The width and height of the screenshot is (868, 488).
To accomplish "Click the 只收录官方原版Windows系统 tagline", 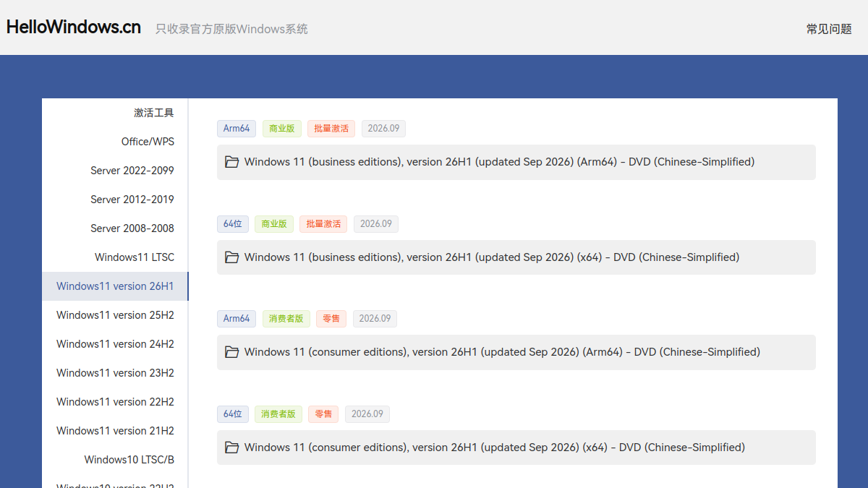I will click(x=231, y=29).
